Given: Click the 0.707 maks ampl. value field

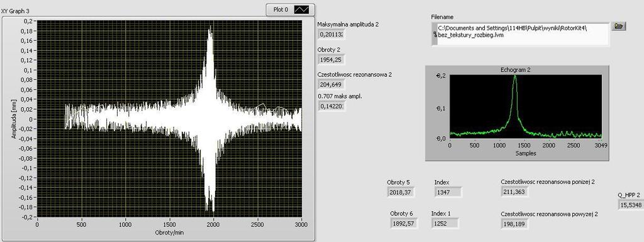Looking at the screenshot, I should (331, 106).
